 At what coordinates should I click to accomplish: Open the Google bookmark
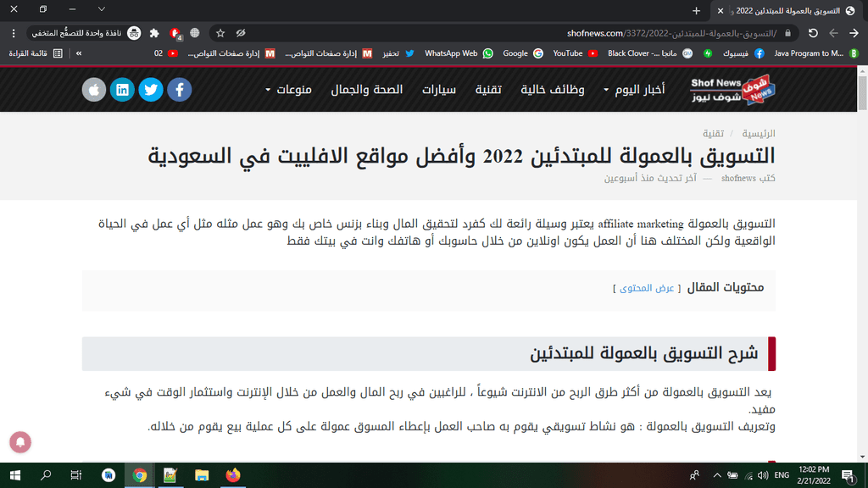point(522,53)
